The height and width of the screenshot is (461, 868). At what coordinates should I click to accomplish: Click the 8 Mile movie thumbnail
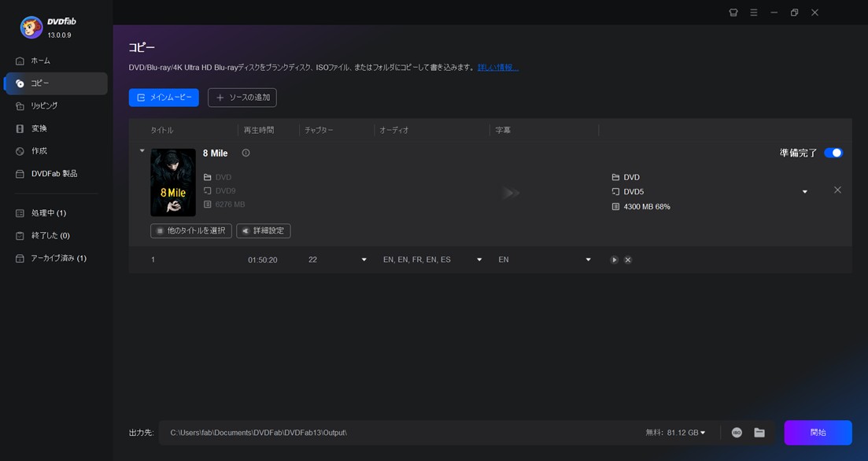point(173,182)
